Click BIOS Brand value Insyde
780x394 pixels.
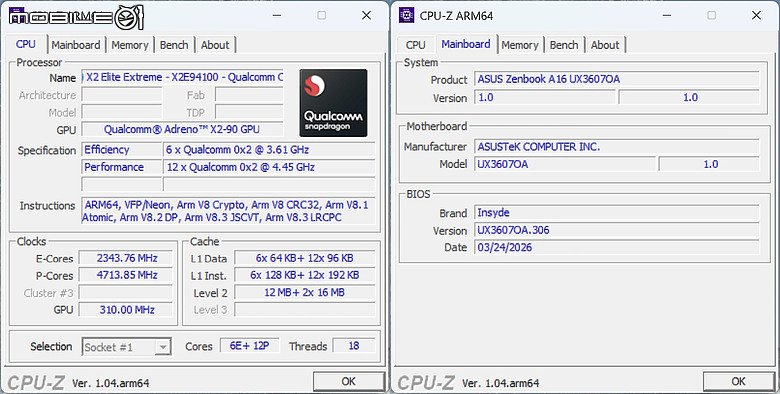click(617, 213)
